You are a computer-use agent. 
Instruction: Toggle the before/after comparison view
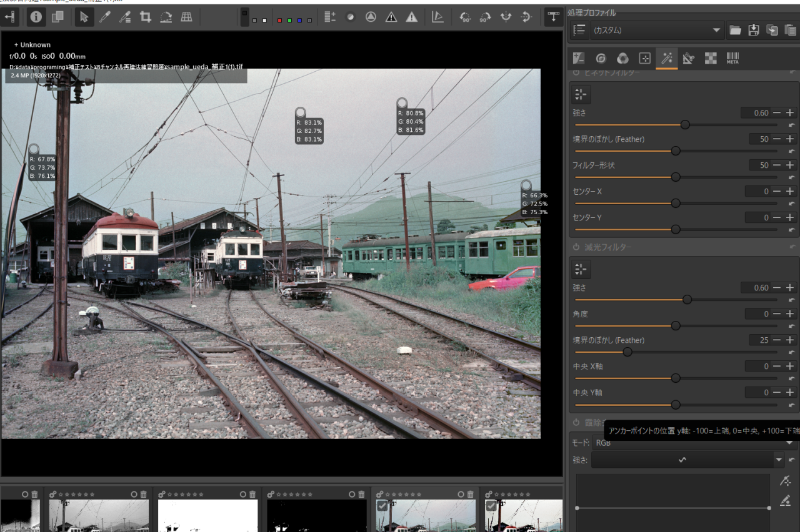coord(57,17)
